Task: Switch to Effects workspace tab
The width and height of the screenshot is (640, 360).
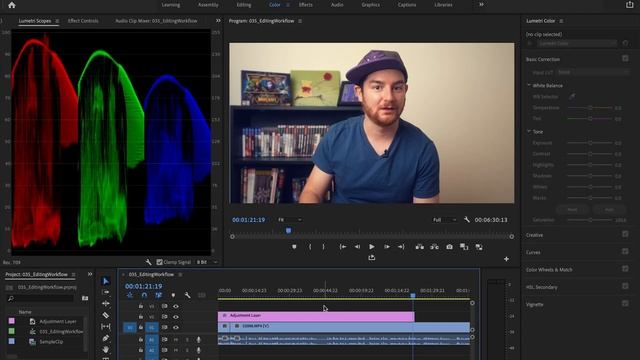Action: 305,5
